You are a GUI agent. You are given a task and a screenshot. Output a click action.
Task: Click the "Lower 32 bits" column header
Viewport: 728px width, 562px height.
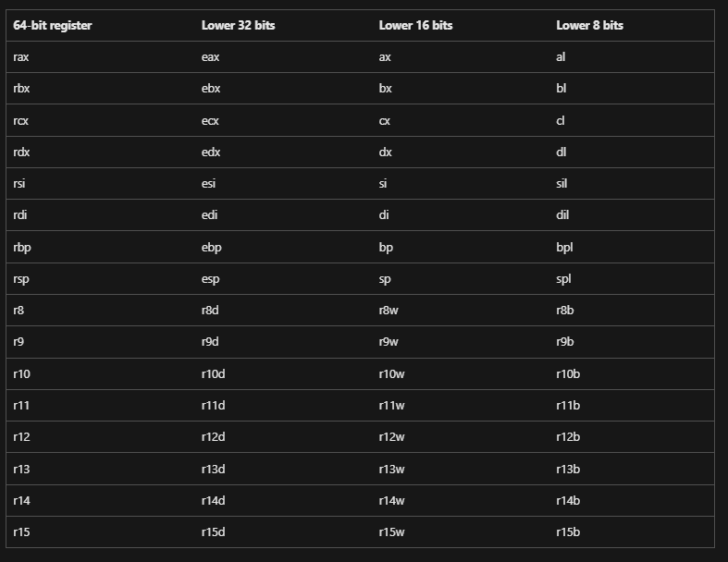click(x=238, y=26)
